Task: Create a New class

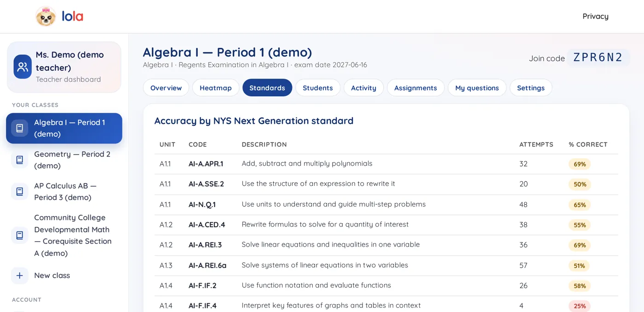Action: point(64,275)
